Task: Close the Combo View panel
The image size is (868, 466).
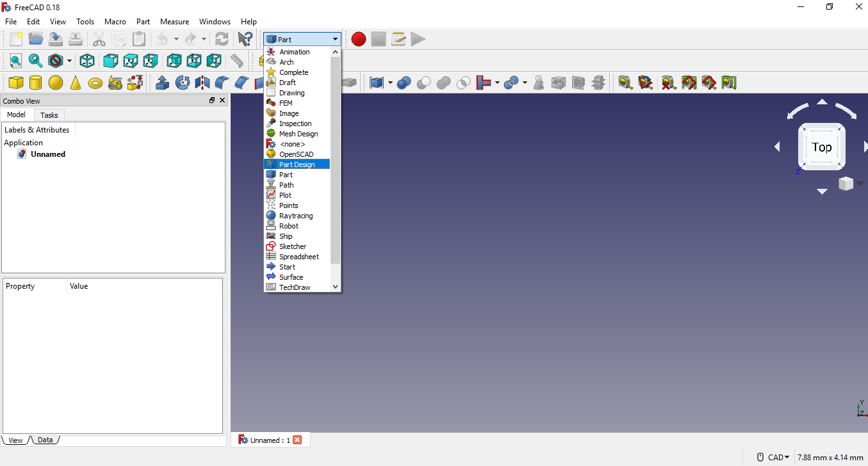Action: [222, 100]
